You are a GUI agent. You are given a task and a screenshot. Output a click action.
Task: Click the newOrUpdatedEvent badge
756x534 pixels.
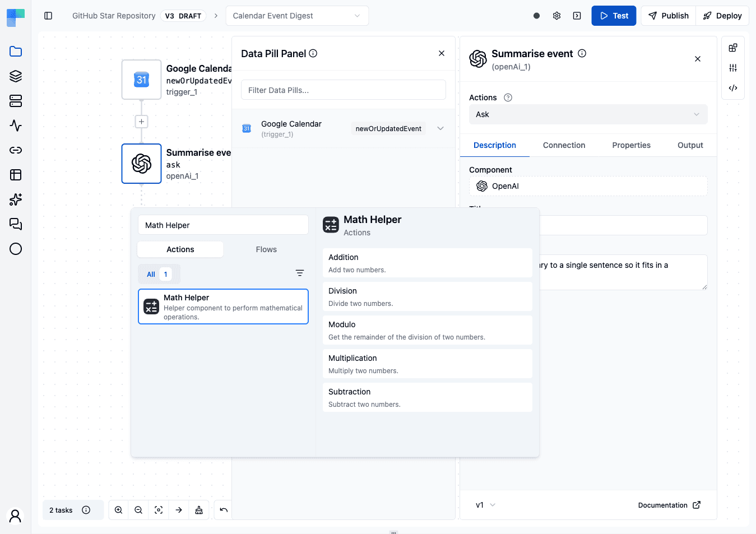(x=388, y=128)
